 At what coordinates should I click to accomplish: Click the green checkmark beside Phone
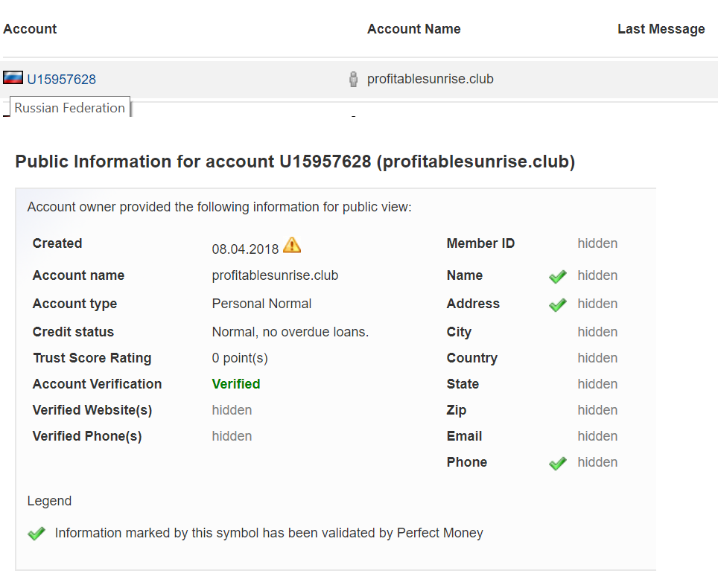click(x=557, y=464)
